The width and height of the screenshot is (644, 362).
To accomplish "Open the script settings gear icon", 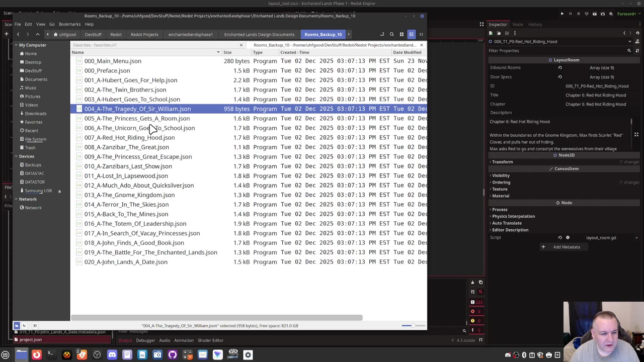I will click(x=568, y=238).
